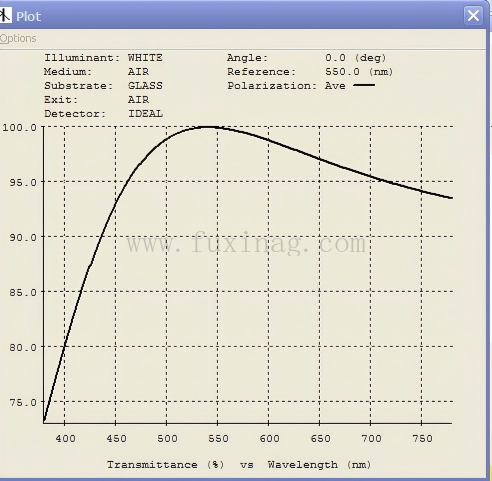
Task: Click the 750 x-axis label
Action: coord(422,438)
